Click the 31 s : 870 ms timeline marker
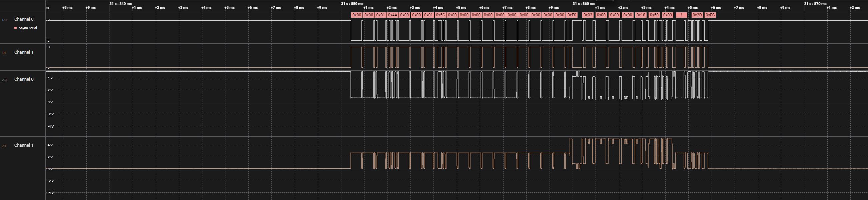868x200 pixels. 815,4
